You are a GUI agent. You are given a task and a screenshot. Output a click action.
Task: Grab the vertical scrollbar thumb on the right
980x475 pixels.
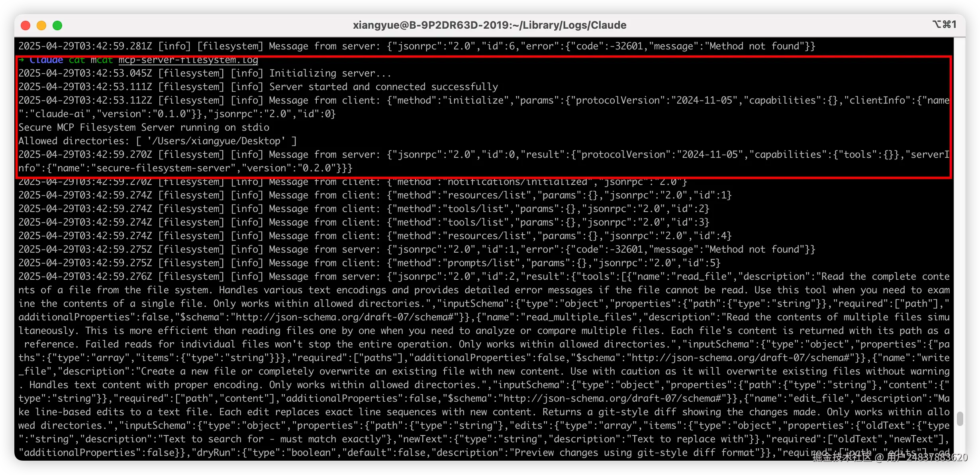pos(960,419)
